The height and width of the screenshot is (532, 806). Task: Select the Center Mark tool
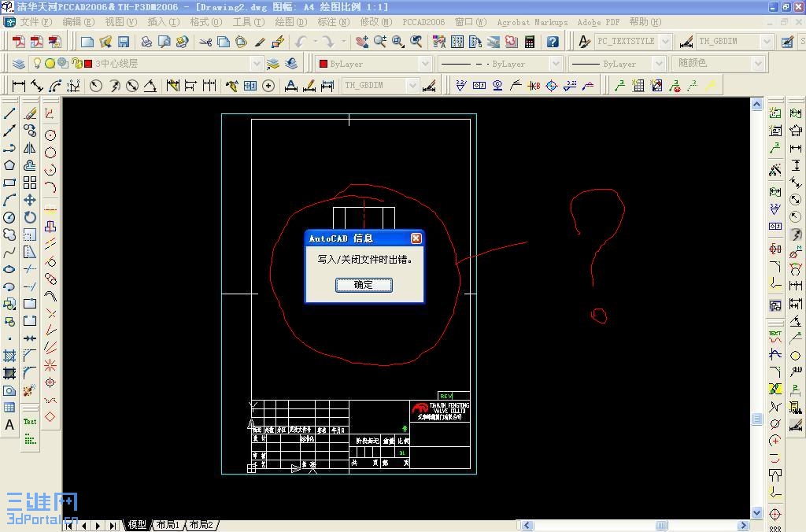[x=268, y=86]
